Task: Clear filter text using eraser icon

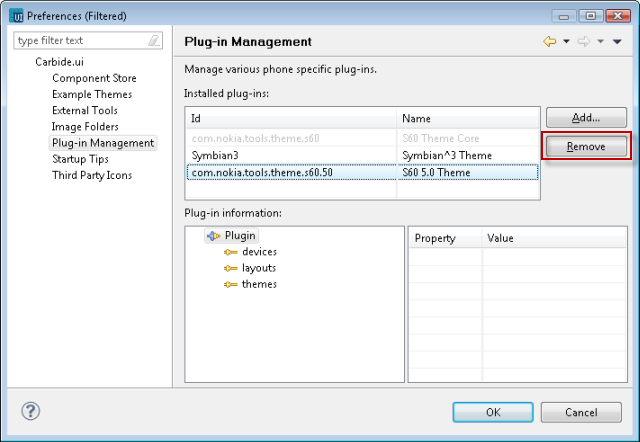Action: pos(154,40)
